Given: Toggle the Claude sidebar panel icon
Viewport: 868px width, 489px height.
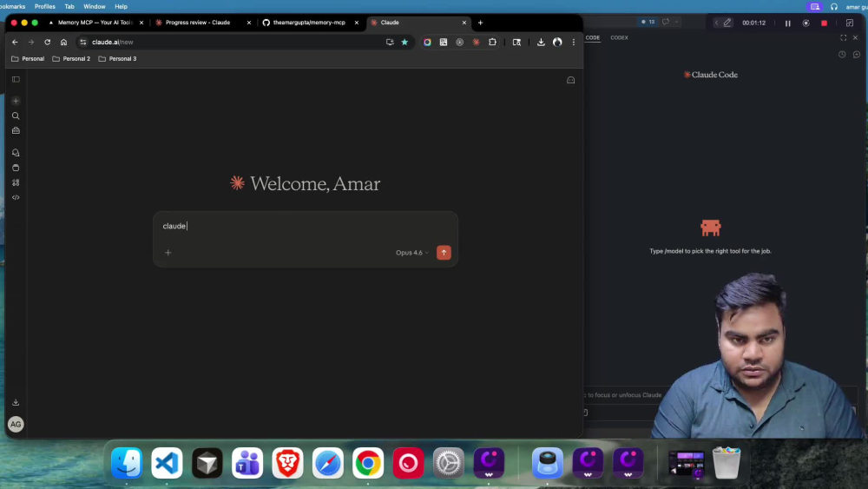Looking at the screenshot, I should click(x=16, y=79).
